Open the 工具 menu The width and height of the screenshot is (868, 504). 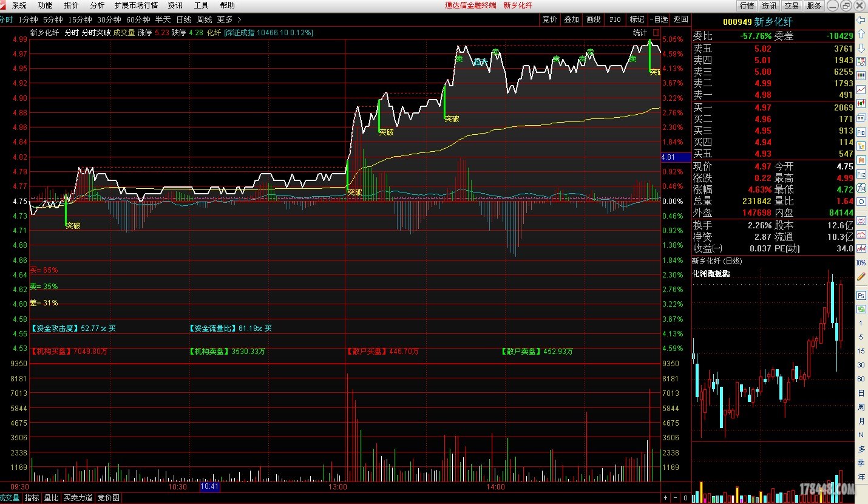(x=201, y=5)
